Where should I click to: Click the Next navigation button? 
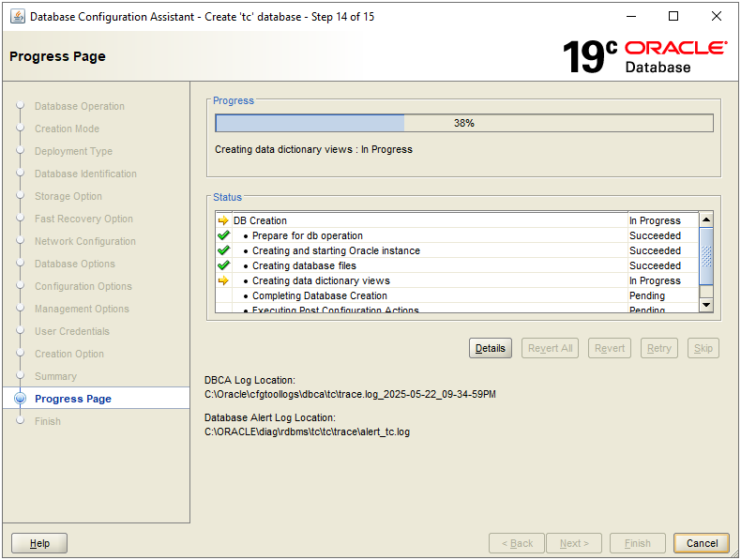click(574, 543)
